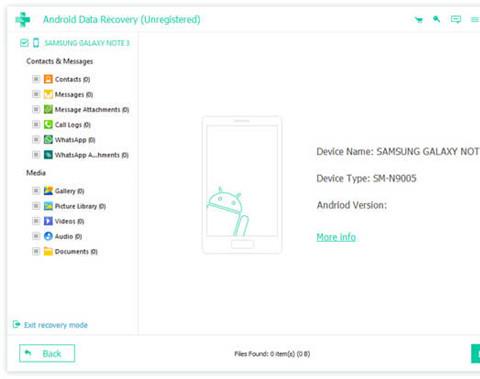
Task: Click the Audio icon
Action: click(48, 236)
